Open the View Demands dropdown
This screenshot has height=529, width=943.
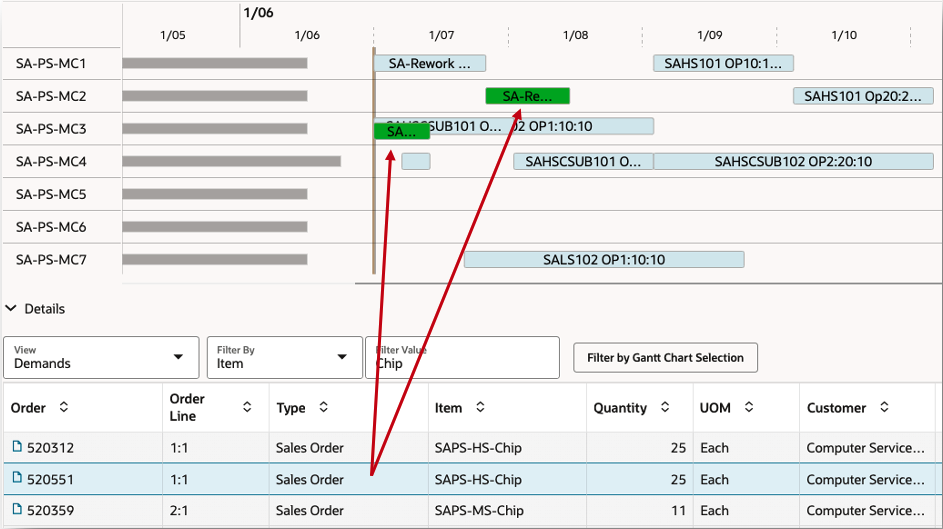tap(101, 357)
